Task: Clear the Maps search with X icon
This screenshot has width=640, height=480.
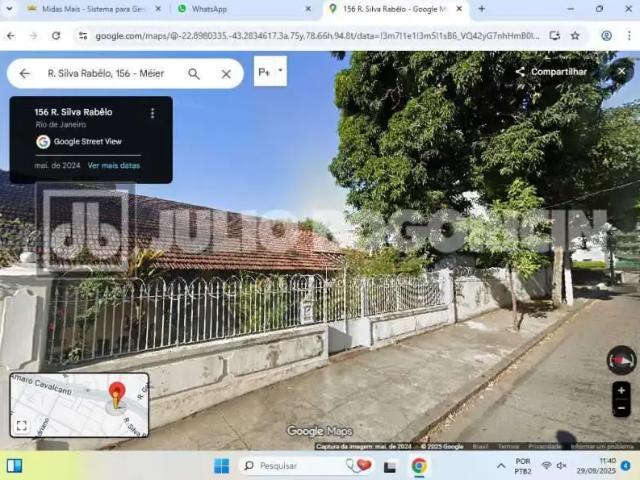Action: click(x=226, y=74)
